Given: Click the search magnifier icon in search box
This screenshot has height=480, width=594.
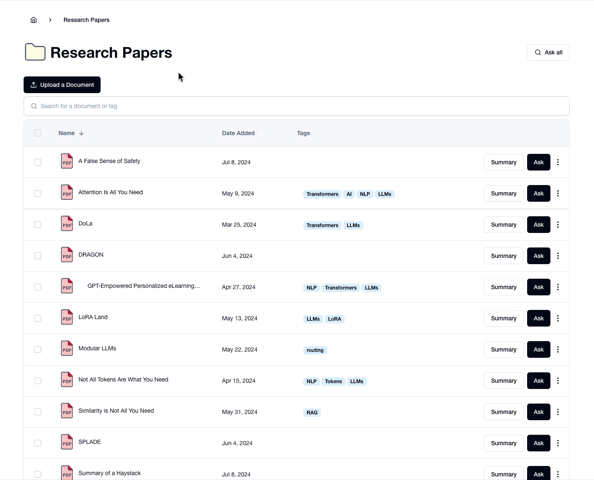Looking at the screenshot, I should pyautogui.click(x=34, y=106).
